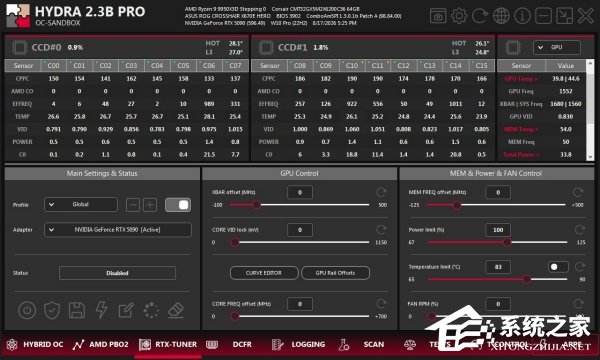Reset the Temperature limit value
Viewport: 600px width, 360px height.
coord(580,267)
